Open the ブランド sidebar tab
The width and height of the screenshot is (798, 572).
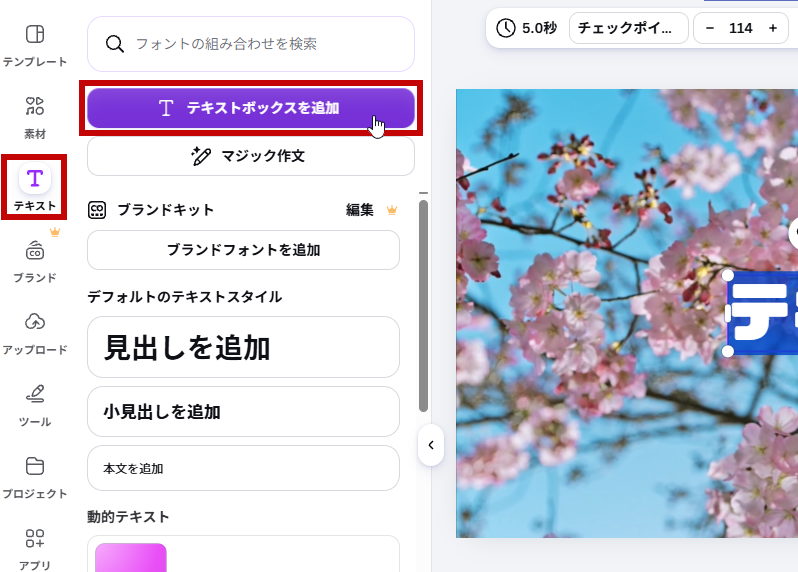35,262
